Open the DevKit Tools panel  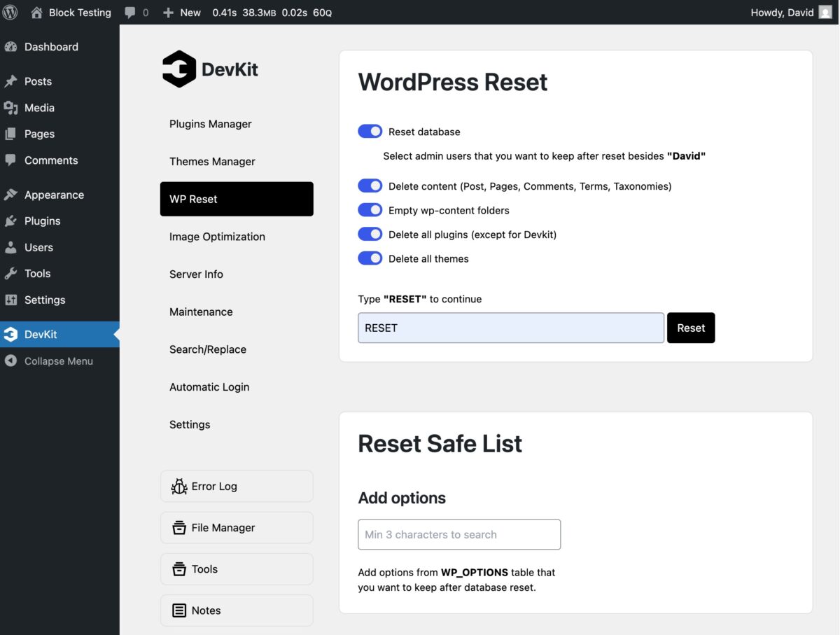pos(236,568)
